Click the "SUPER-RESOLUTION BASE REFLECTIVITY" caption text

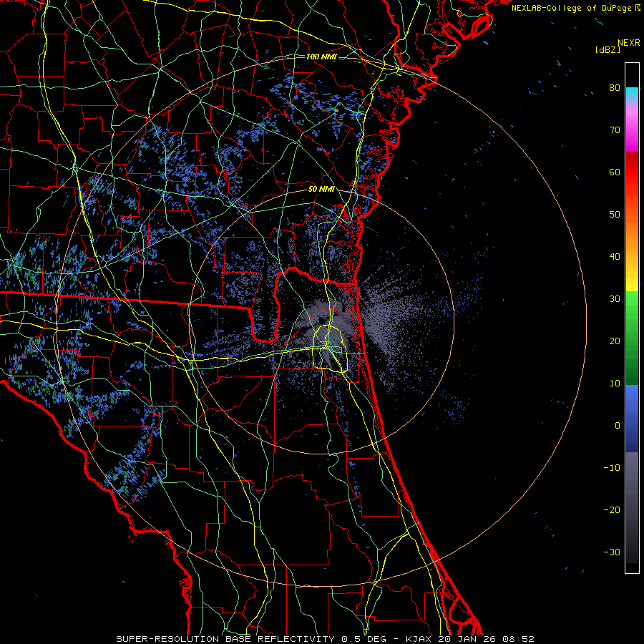[x=225, y=639]
